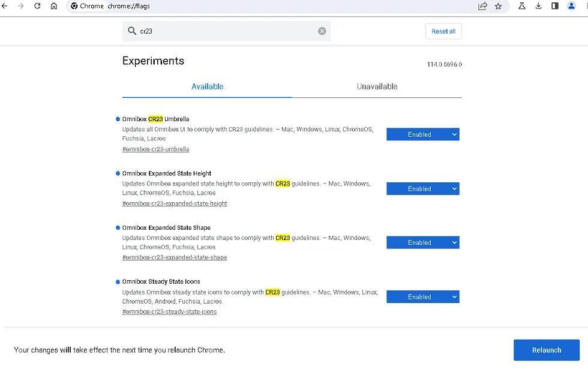Click the forward navigation arrow
This screenshot has height=369, width=588.
point(21,6)
